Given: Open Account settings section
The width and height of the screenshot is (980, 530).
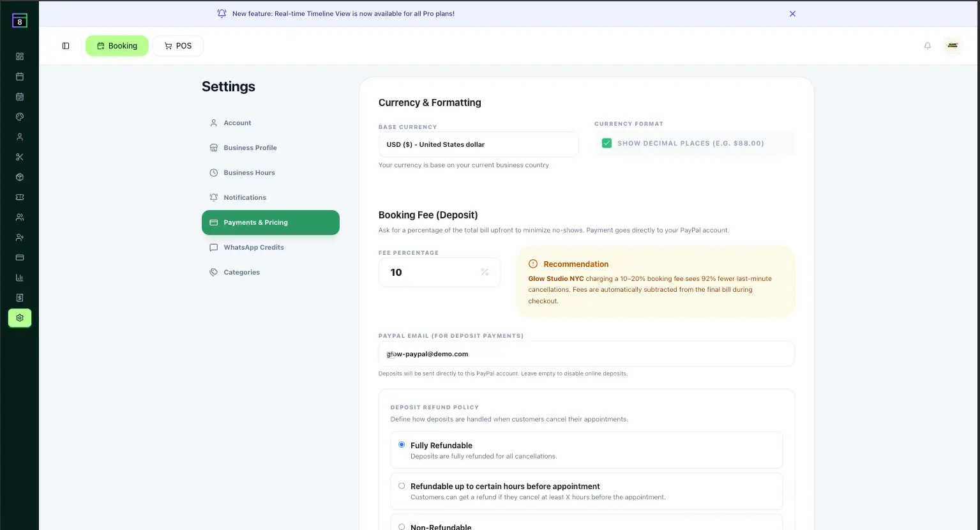Looking at the screenshot, I should 271,123.
